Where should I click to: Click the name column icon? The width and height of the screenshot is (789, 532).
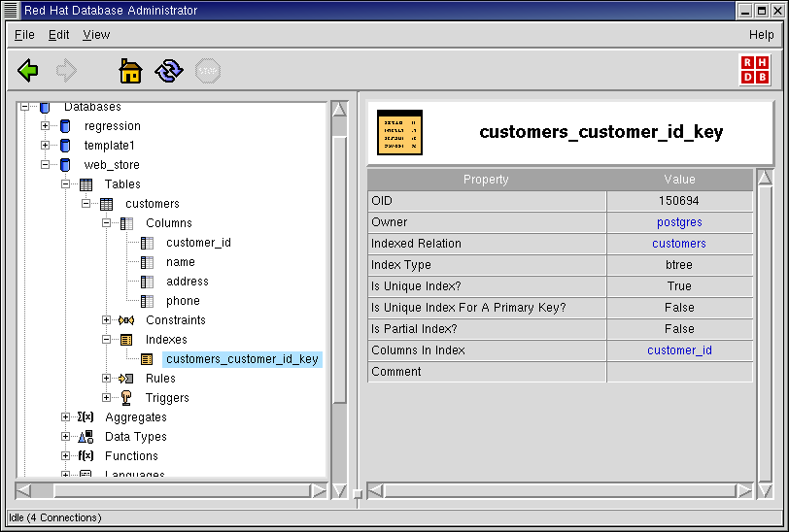[147, 262]
